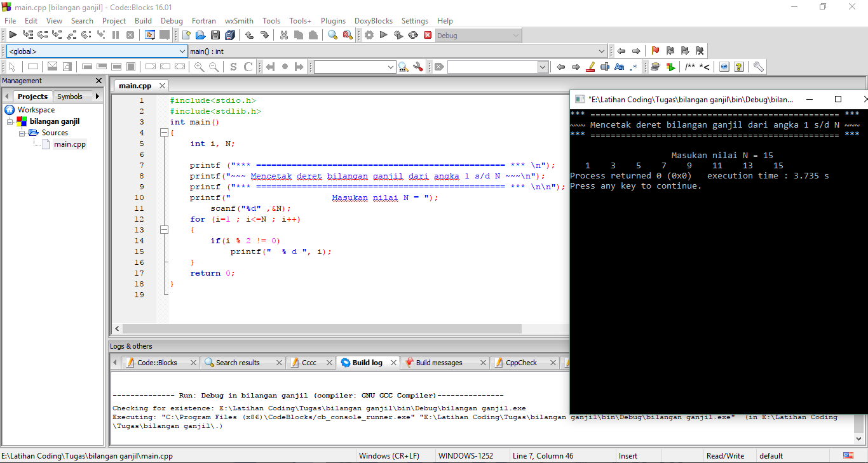This screenshot has height=463, width=868.
Task: Collapse the code fold at line 4
Action: point(165,132)
